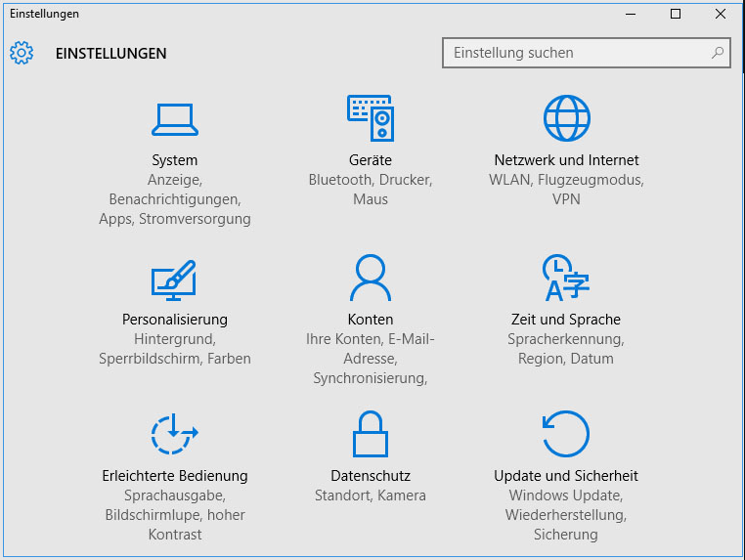Select the 'Personalisierung' category title
Screen dimensions: 745x560
[x=175, y=320]
